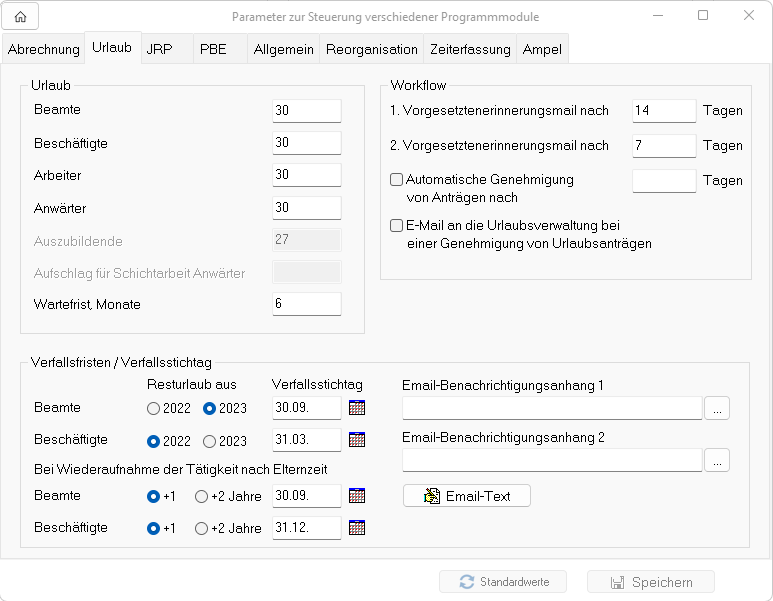Select 2022 Resturlaub for Beamte

click(153, 409)
